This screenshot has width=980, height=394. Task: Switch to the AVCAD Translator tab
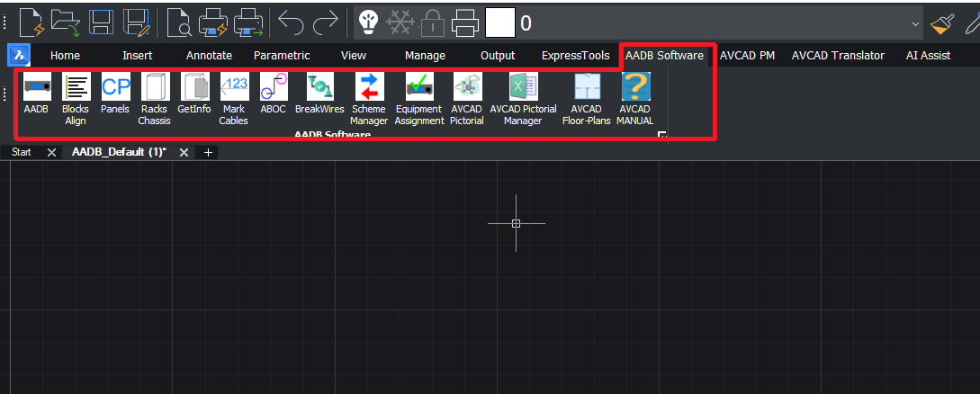(x=838, y=56)
